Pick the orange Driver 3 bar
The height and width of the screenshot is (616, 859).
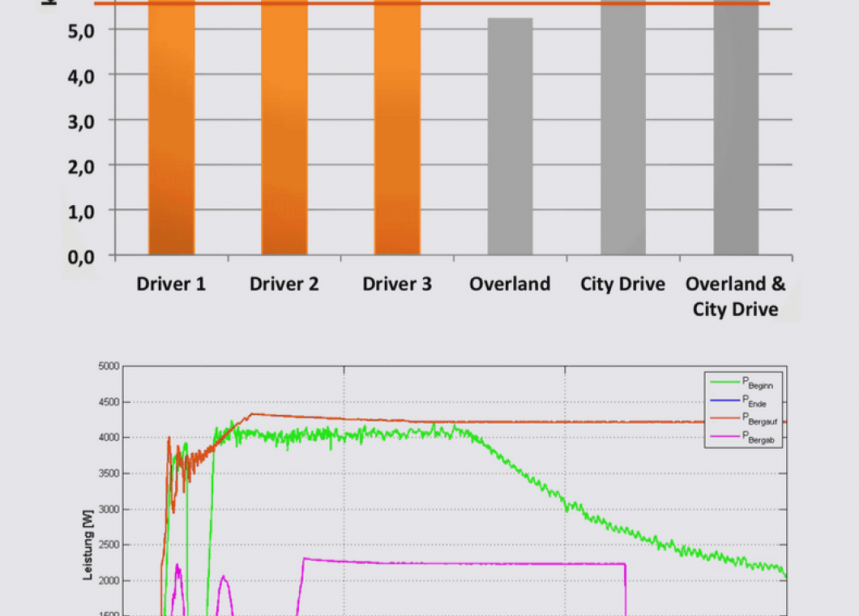(397, 127)
